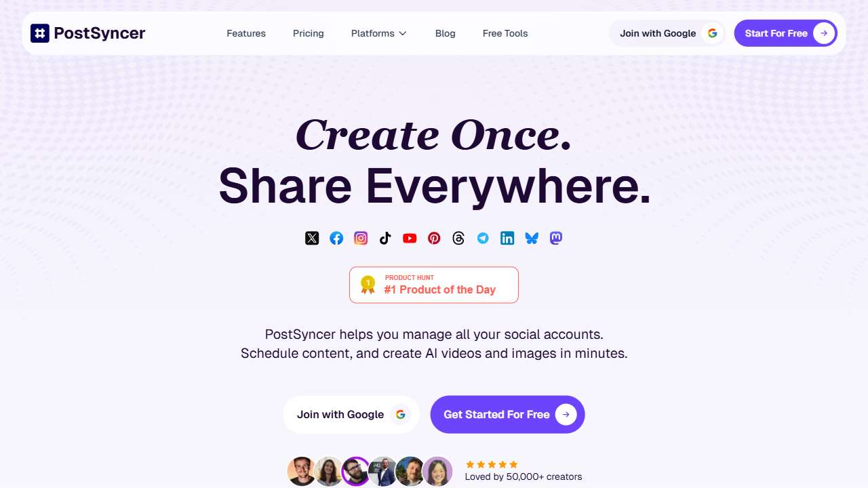Viewport: 868px width, 488px height.
Task: Select the YouTube icon
Action: (410, 238)
